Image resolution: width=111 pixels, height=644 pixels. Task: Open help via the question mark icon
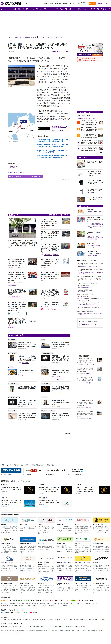pyautogui.click(x=74, y=3)
